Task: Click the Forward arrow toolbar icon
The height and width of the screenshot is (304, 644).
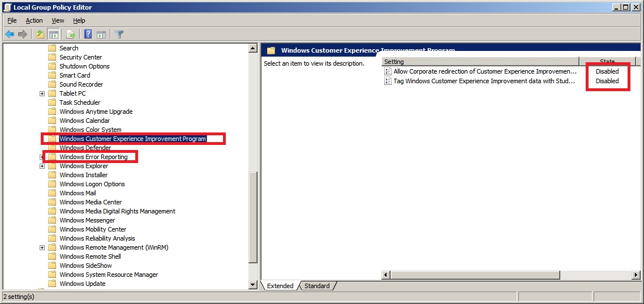Action: pyautogui.click(x=23, y=34)
